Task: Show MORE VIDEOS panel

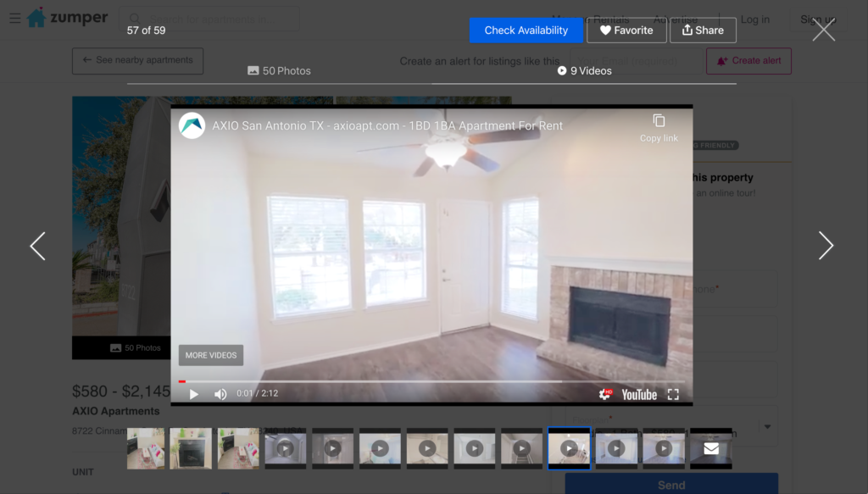Action: (211, 355)
